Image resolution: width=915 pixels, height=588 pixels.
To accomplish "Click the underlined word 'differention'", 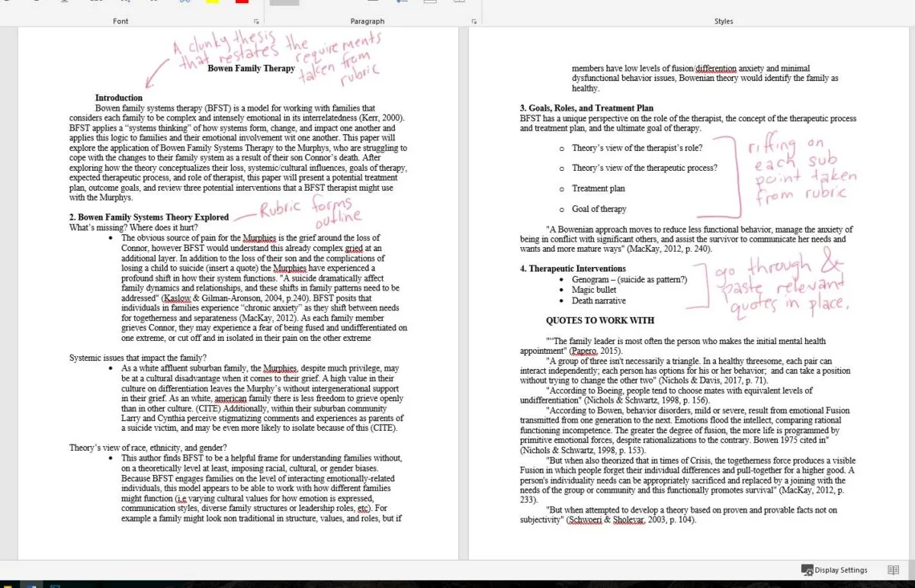I will (716, 69).
